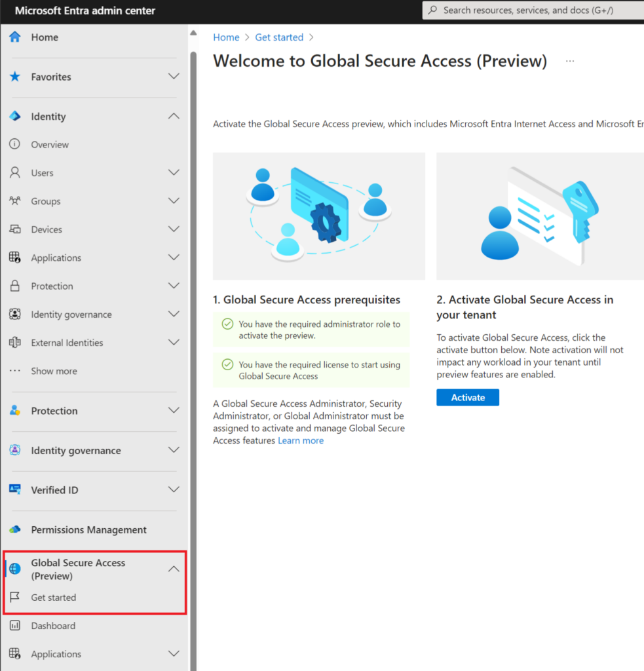Click the Home house icon in sidebar

point(15,37)
